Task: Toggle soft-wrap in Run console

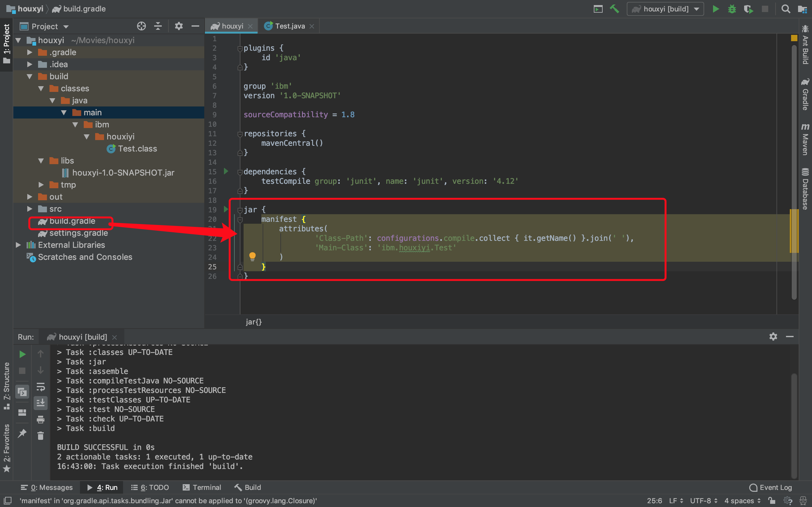Action: click(x=41, y=387)
